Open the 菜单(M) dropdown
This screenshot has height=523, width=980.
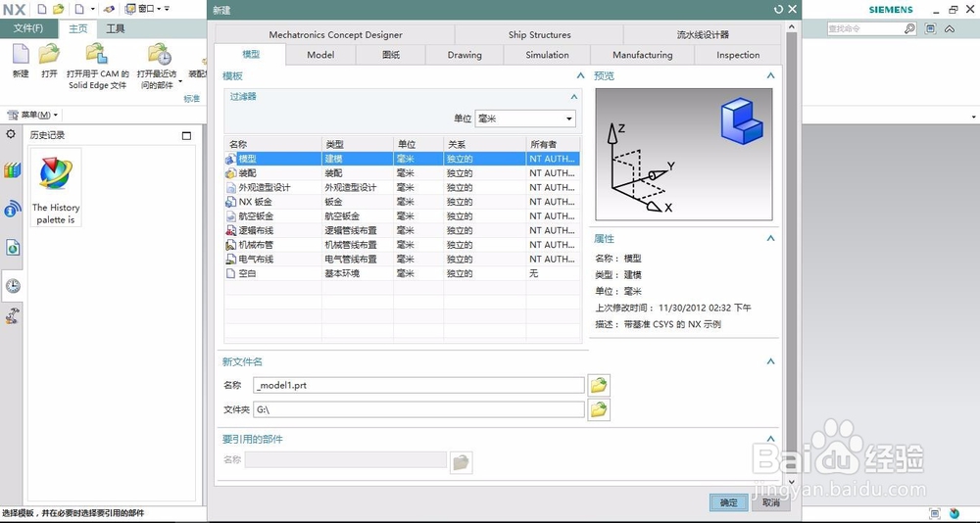click(x=32, y=115)
